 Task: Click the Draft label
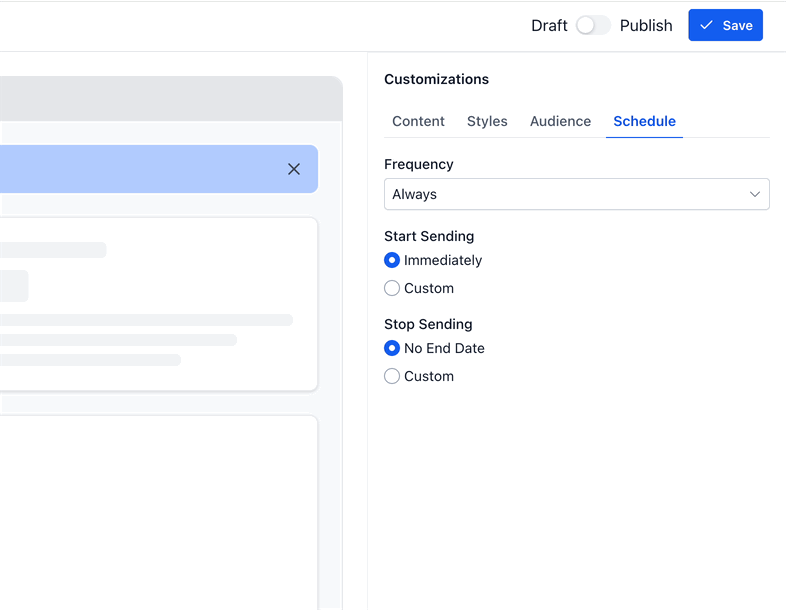pyautogui.click(x=549, y=26)
